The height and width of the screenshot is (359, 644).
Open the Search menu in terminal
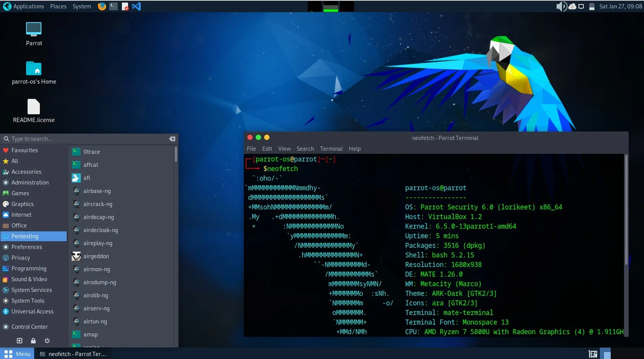(305, 149)
